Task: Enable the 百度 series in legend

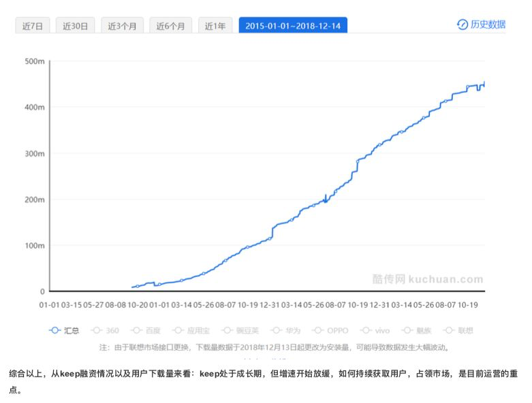Action: point(146,330)
